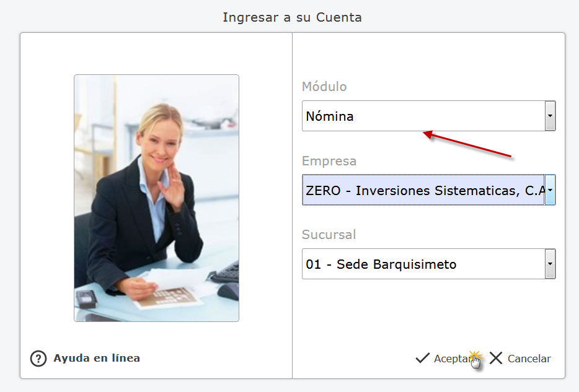Click the Ingresar a su Cuenta title
The image size is (579, 392).
[x=292, y=17]
